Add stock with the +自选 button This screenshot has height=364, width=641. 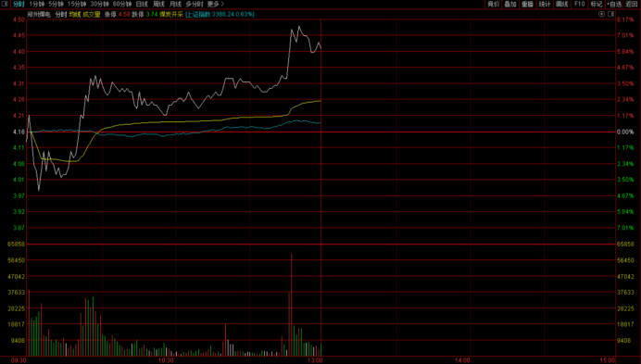pos(614,4)
